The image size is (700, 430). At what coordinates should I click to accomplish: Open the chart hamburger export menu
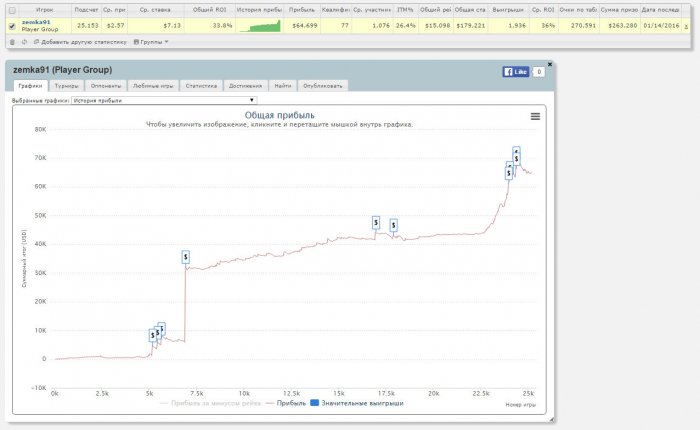[535, 117]
